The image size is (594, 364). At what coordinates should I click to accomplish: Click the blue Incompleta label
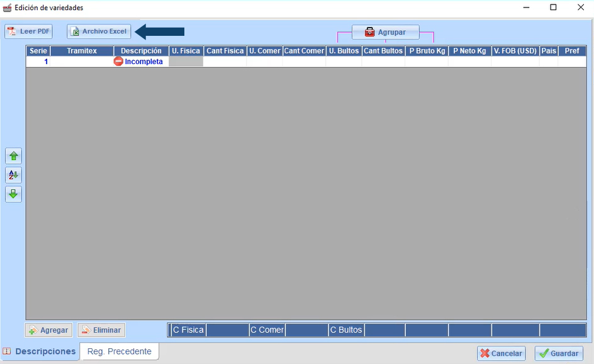pos(144,61)
